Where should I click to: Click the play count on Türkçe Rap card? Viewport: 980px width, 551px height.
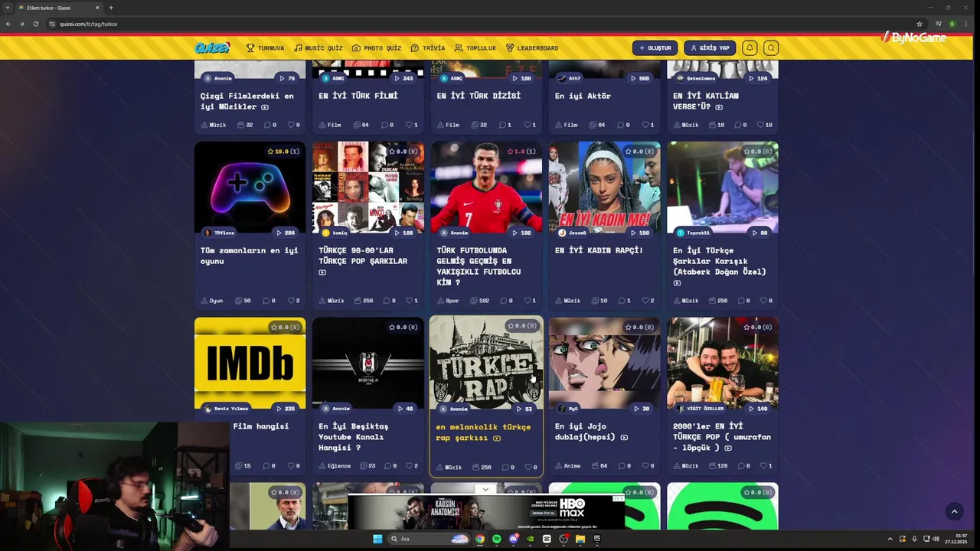point(524,409)
